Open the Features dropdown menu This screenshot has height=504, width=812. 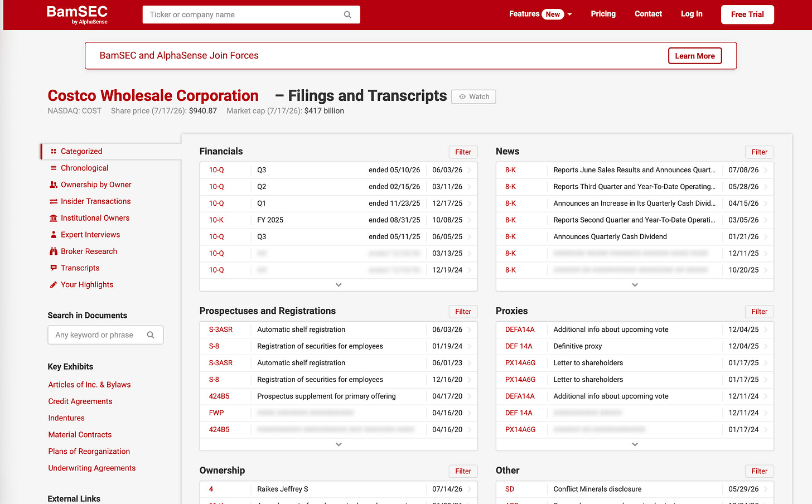540,14
